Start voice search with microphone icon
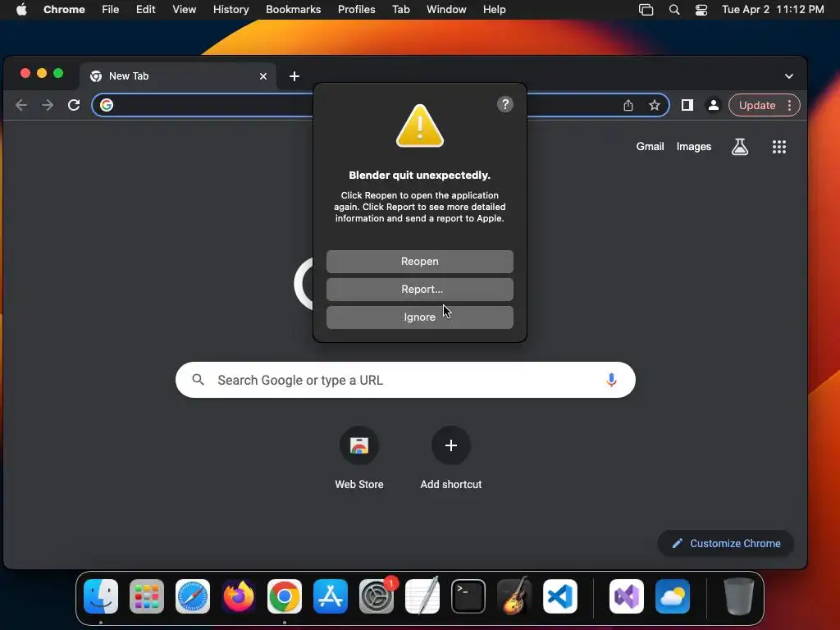Screen dimensions: 840x630 tap(610, 380)
